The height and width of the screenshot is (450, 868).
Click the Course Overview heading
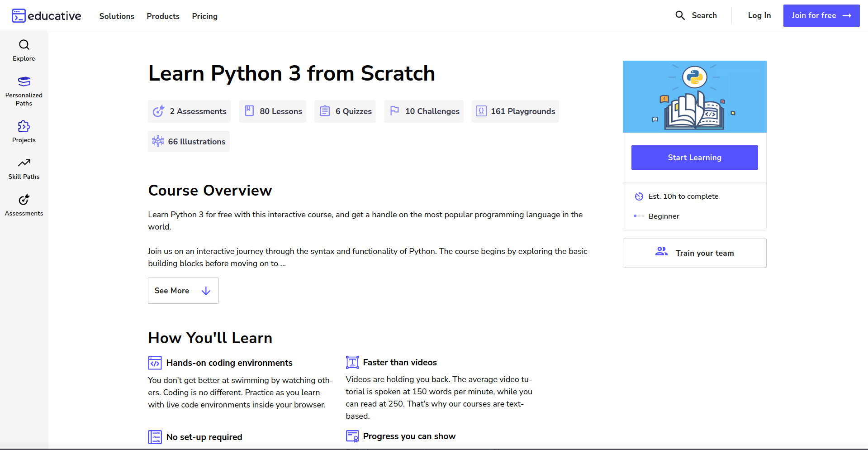coord(210,191)
